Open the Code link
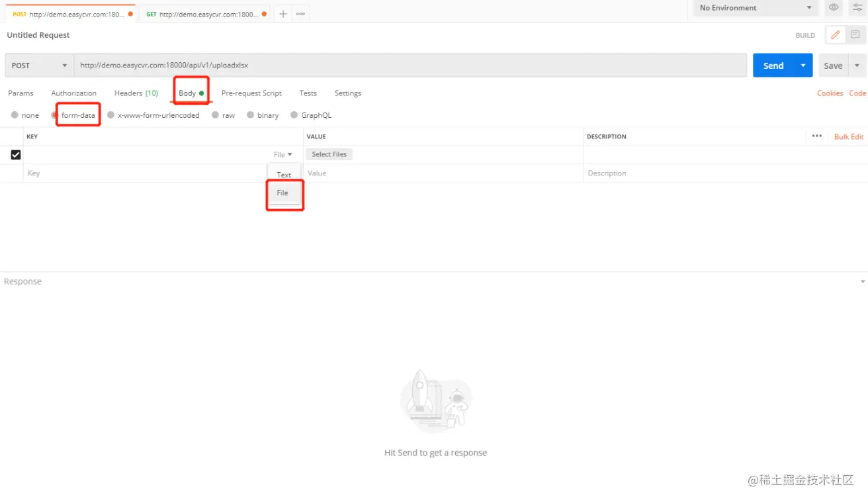 pos(857,93)
